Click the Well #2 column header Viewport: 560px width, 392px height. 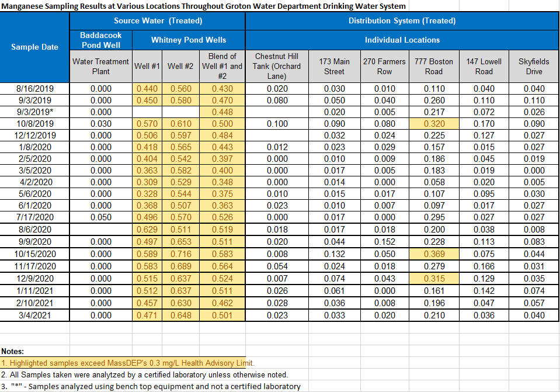[x=180, y=67]
